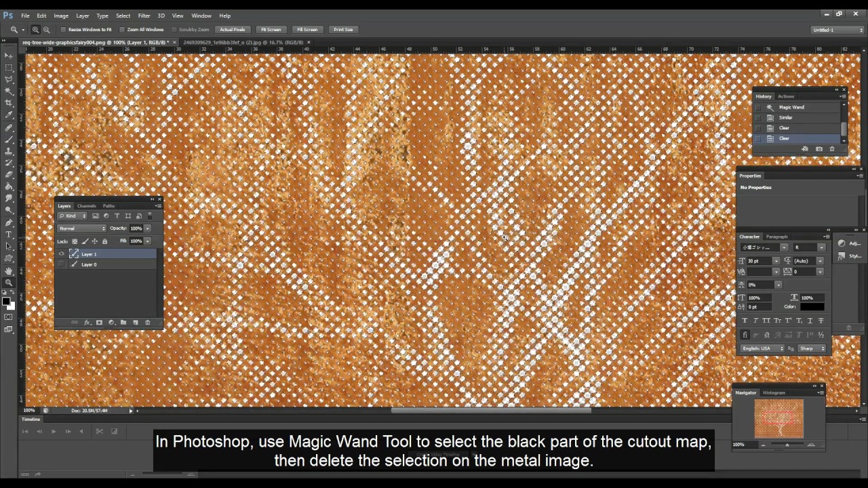Lock layer position
The image size is (868, 488).
coord(94,241)
